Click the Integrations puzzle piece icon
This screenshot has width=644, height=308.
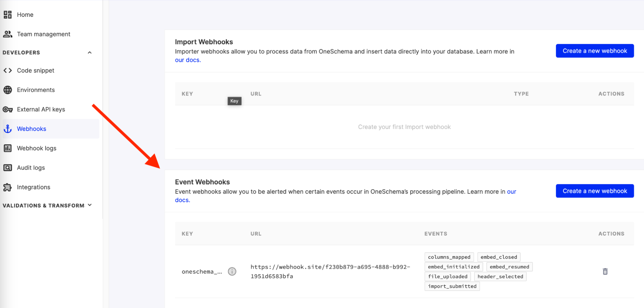pos(8,187)
